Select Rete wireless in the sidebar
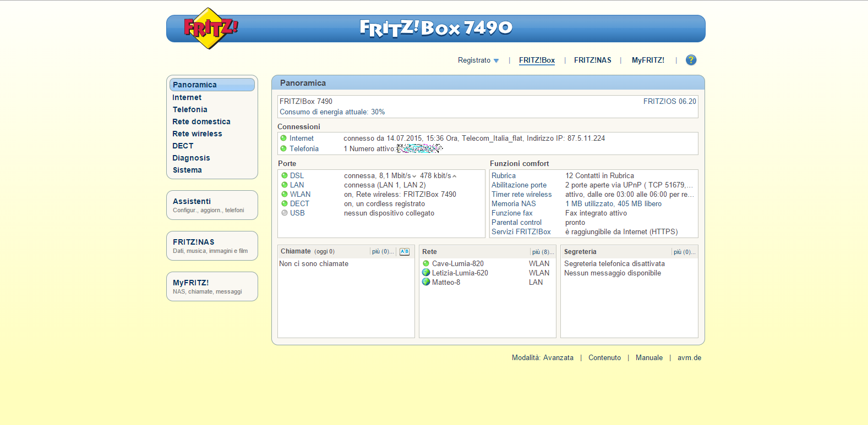The width and height of the screenshot is (868, 425). pyautogui.click(x=197, y=134)
